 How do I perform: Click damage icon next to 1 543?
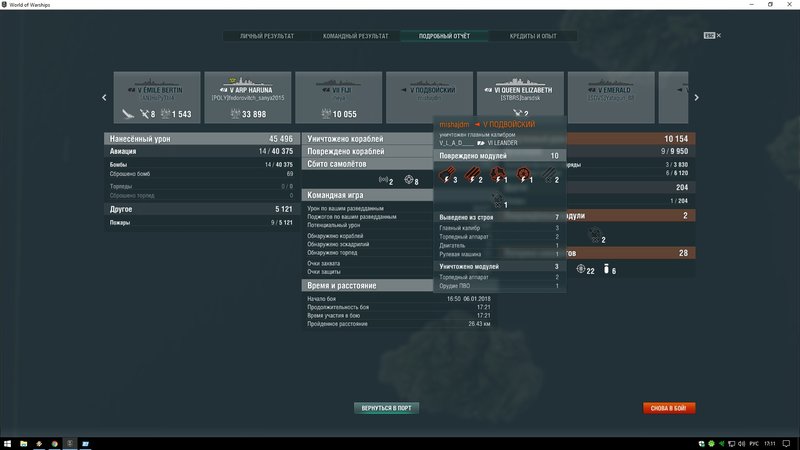[x=165, y=114]
